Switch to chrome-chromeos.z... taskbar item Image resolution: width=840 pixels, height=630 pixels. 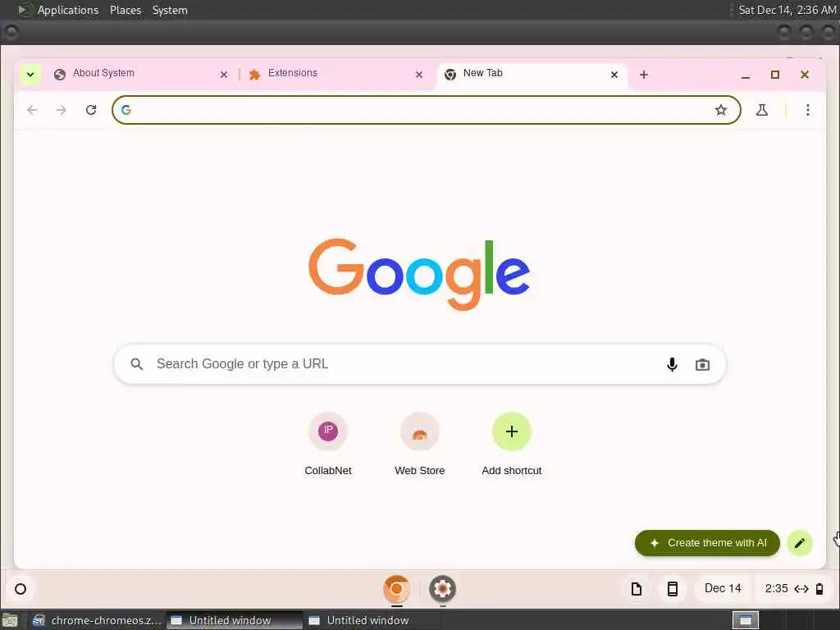pyautogui.click(x=97, y=620)
